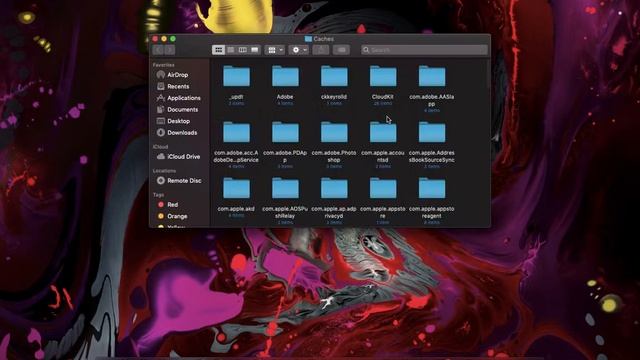Open Recents in the sidebar
The width and height of the screenshot is (640, 360).
178,86
